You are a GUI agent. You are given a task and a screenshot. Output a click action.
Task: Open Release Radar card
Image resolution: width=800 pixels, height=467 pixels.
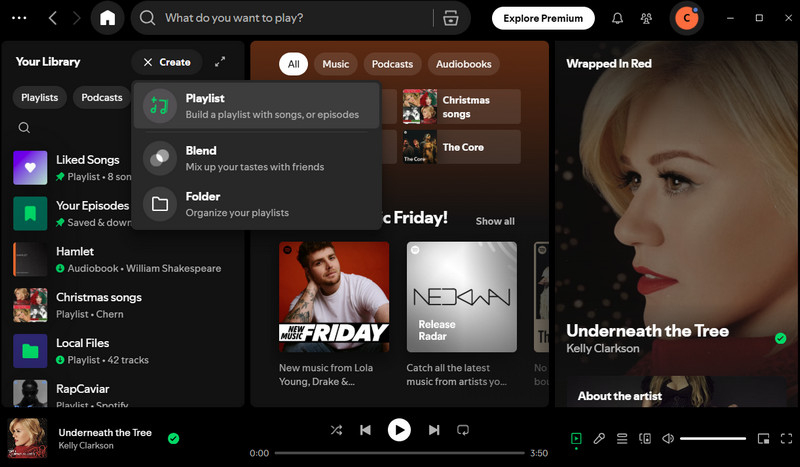point(462,314)
